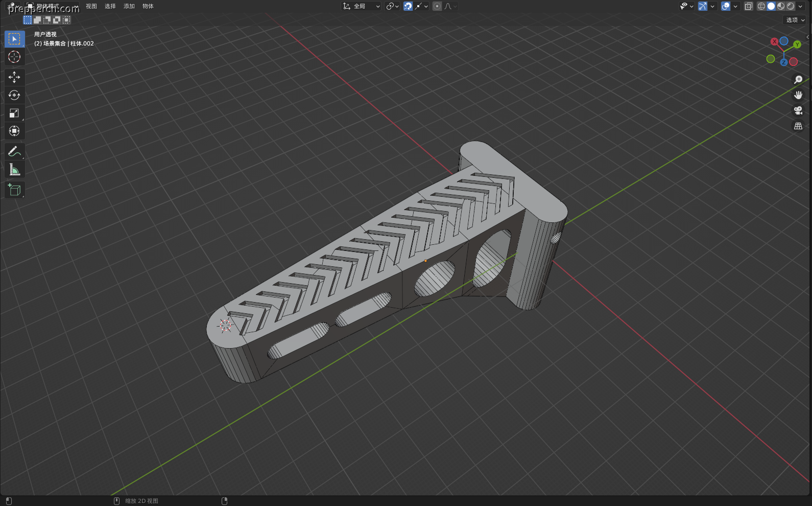Set selection mode to new selection
This screenshot has width=812, height=506.
click(28, 20)
